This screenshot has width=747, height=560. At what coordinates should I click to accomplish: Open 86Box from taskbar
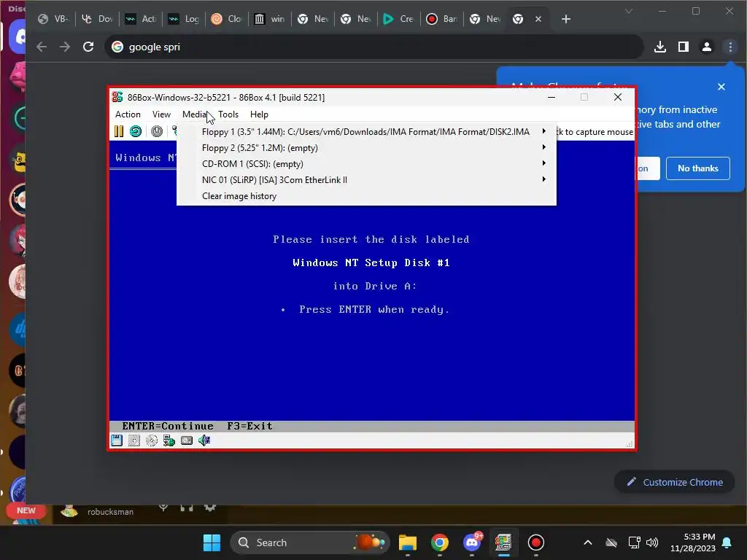click(503, 542)
